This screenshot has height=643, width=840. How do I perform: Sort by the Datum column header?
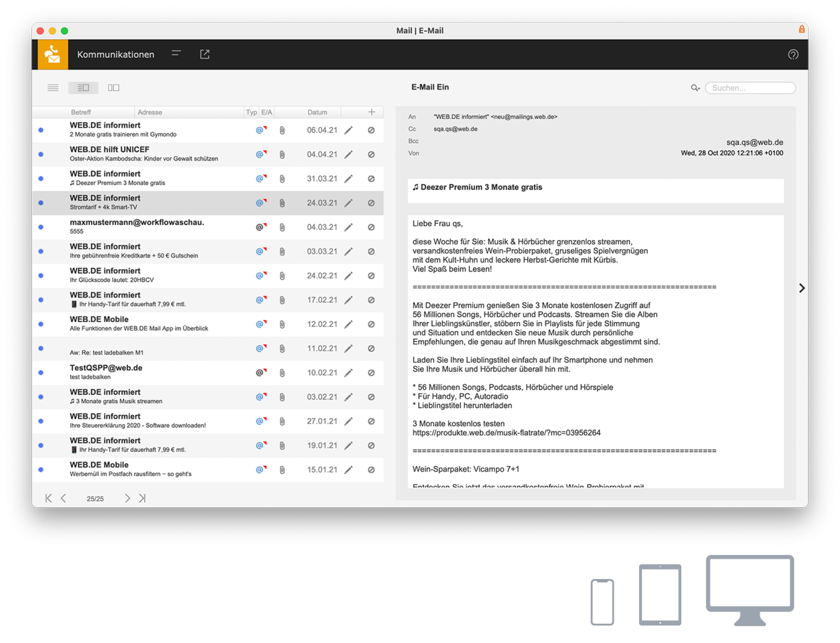pos(317,112)
